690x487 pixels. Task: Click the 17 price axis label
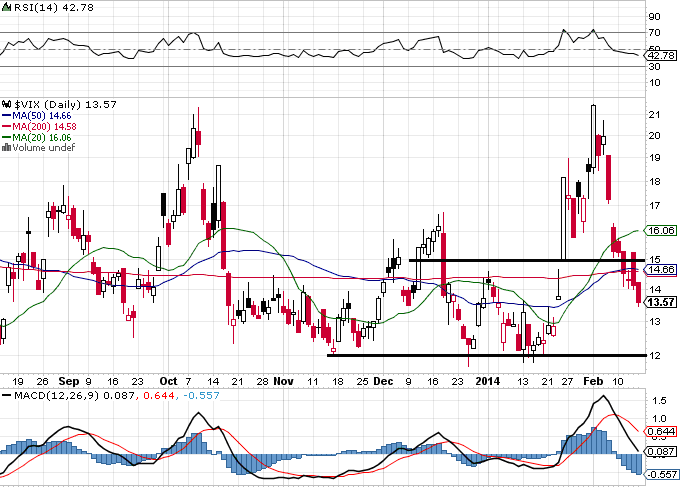(654, 205)
